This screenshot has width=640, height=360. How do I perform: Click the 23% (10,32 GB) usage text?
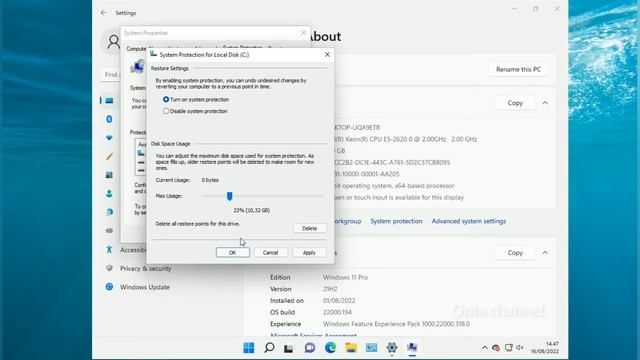pos(251,210)
